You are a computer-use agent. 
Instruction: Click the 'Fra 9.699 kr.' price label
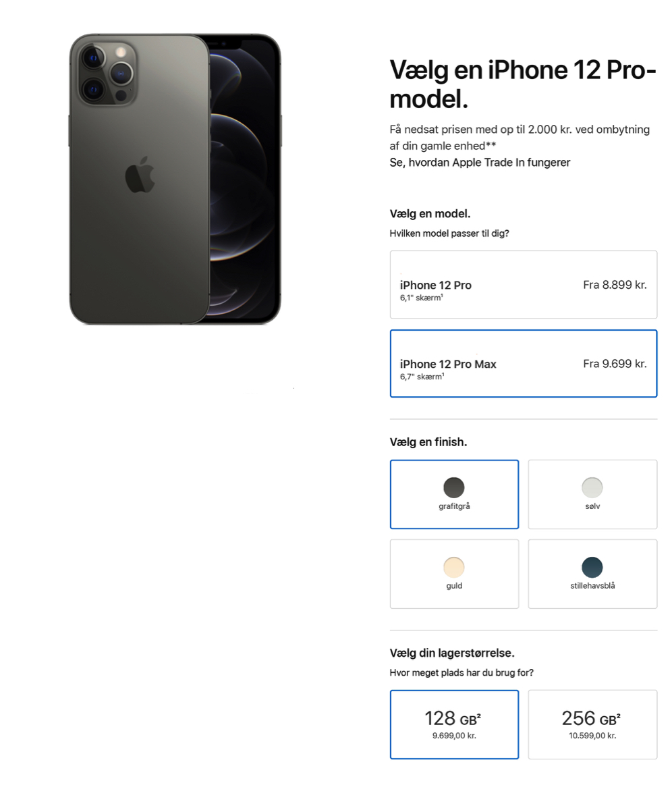[615, 364]
